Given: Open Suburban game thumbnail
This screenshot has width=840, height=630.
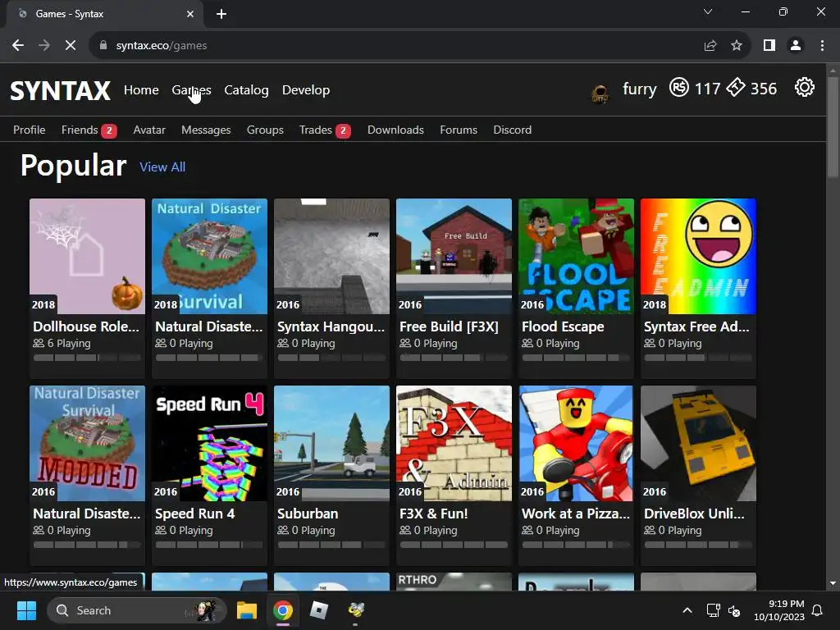Looking at the screenshot, I should coord(331,443).
